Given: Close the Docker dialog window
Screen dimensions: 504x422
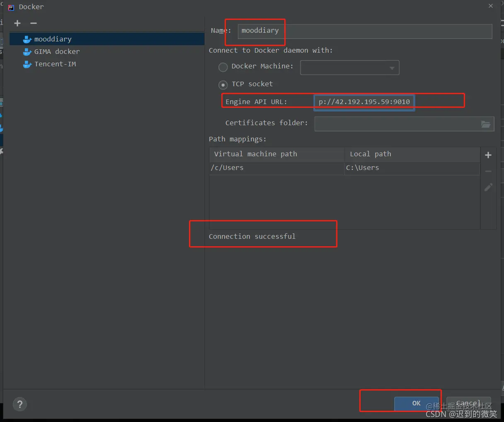Looking at the screenshot, I should [x=491, y=6].
